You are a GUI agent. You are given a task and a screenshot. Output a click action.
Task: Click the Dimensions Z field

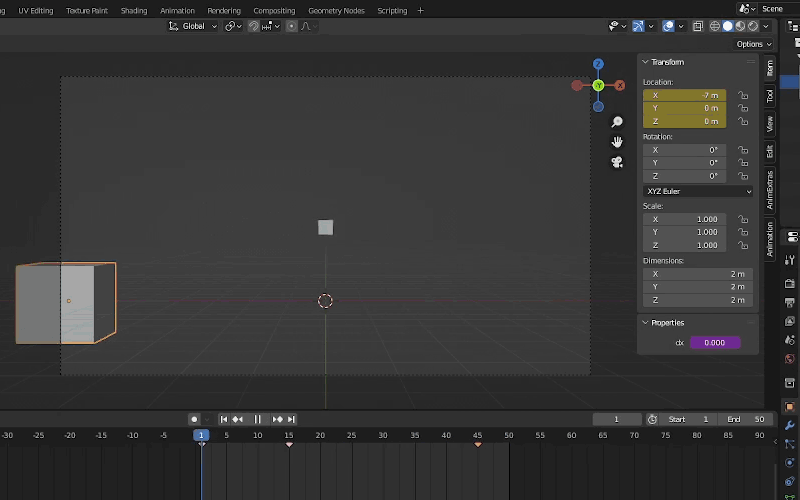(x=698, y=300)
